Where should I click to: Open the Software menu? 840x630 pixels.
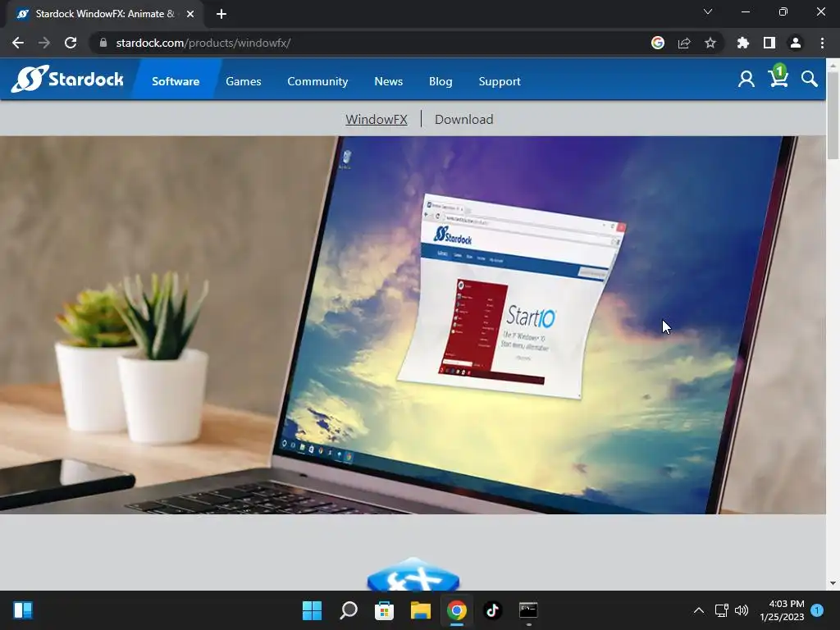176,81
